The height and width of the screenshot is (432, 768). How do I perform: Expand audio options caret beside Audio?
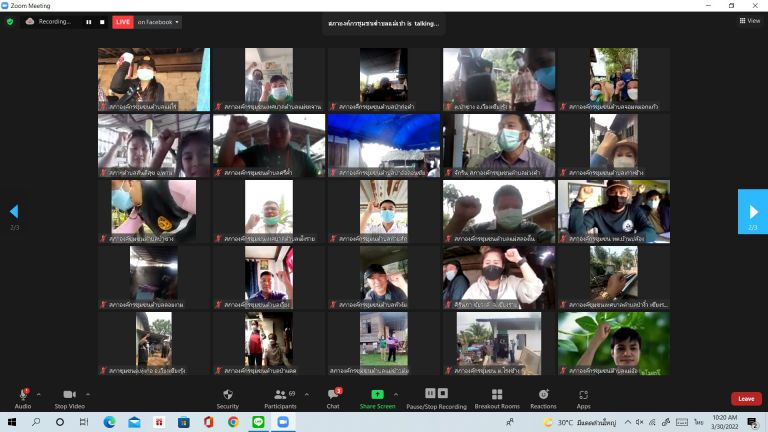pyautogui.click(x=39, y=394)
